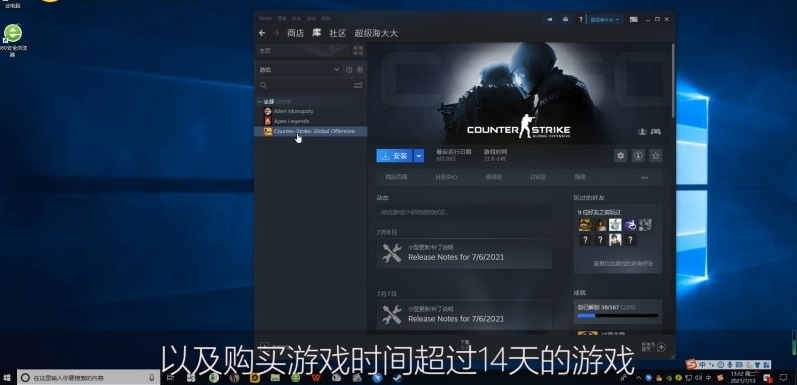Open the 帮助 menu
797x385 pixels.
(325, 18)
